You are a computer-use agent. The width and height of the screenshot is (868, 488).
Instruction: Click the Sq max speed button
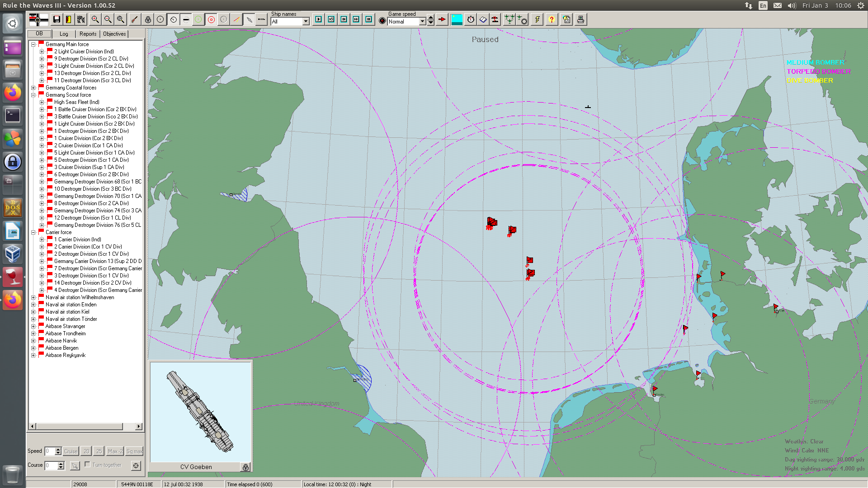(134, 451)
